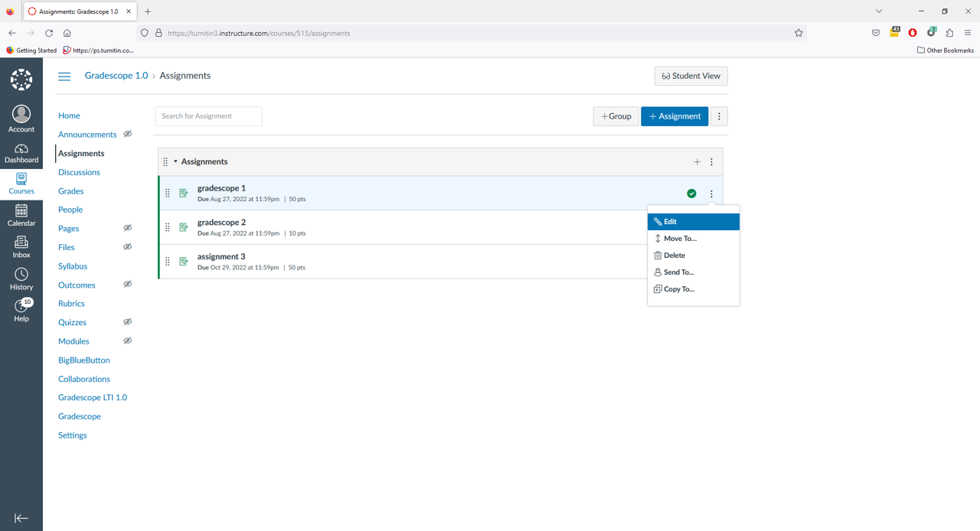This screenshot has width=980, height=531.
Task: Click drag handle for gradescope 2
Action: click(168, 227)
